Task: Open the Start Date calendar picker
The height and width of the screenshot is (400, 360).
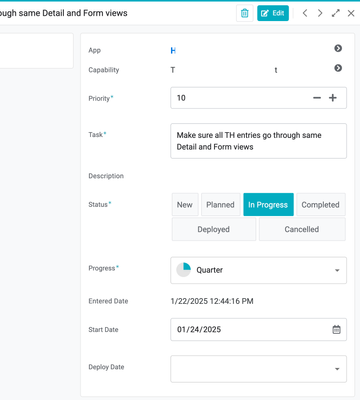Action: (x=337, y=330)
